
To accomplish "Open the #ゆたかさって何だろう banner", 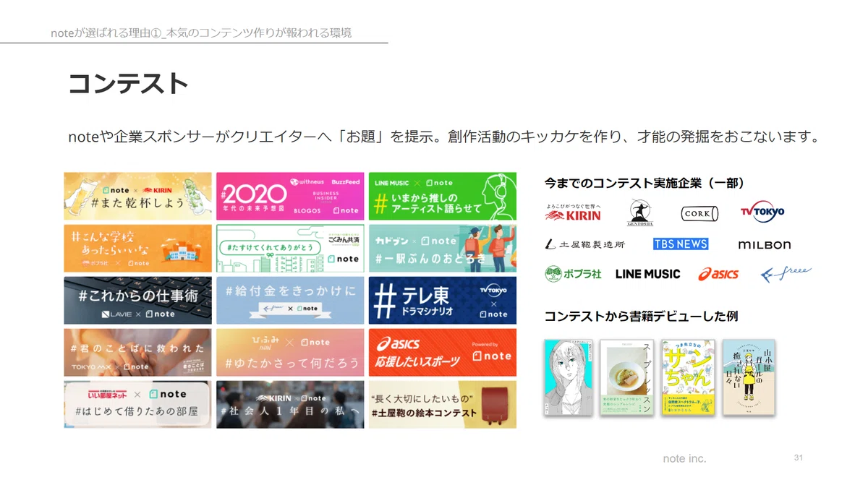I will [x=290, y=352].
